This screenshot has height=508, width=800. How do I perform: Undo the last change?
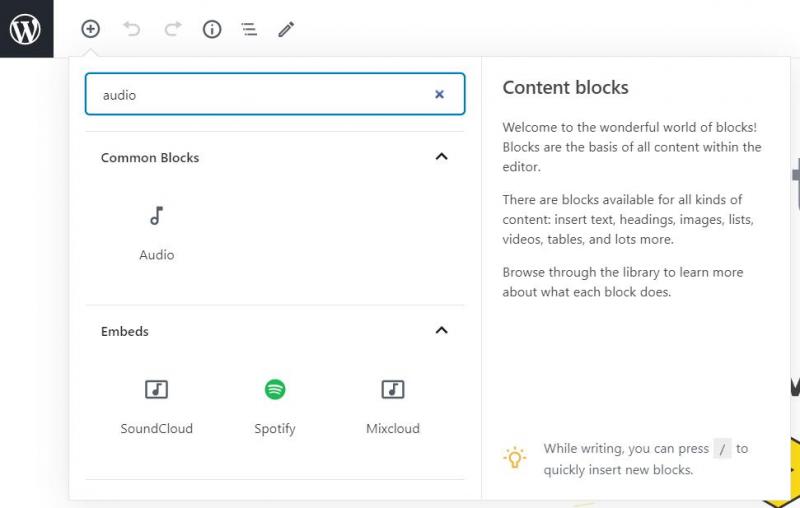(132, 29)
